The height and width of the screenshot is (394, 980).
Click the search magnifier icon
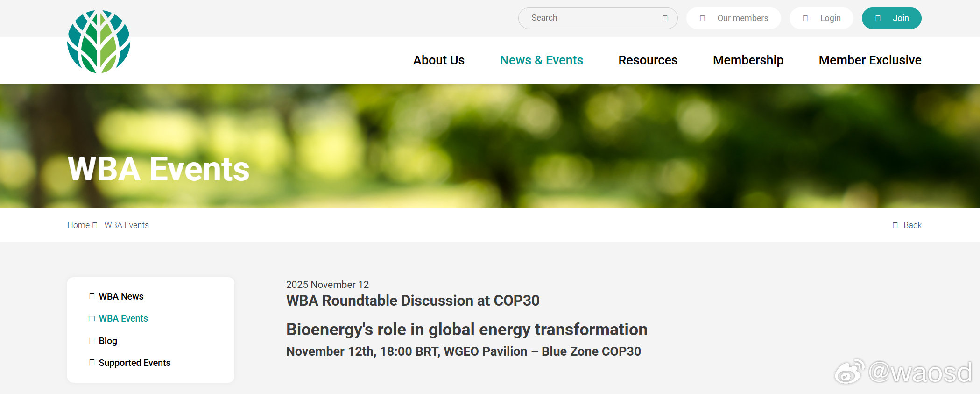[665, 18]
